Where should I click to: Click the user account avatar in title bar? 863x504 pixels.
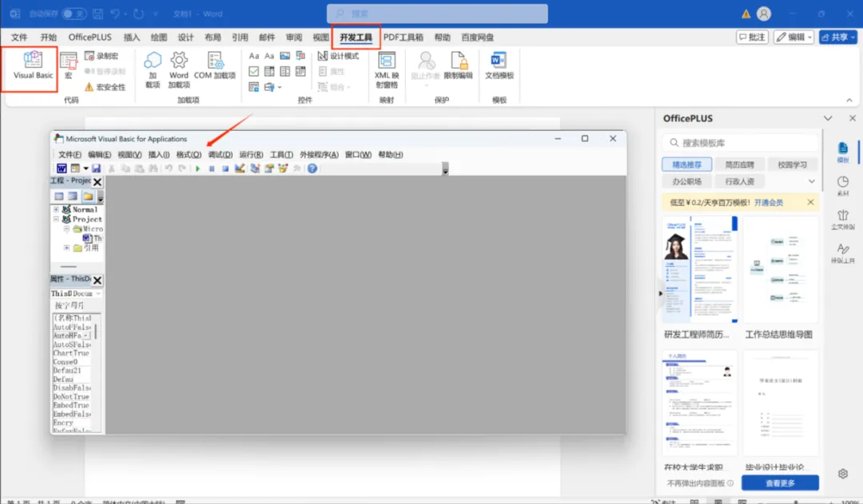click(764, 14)
